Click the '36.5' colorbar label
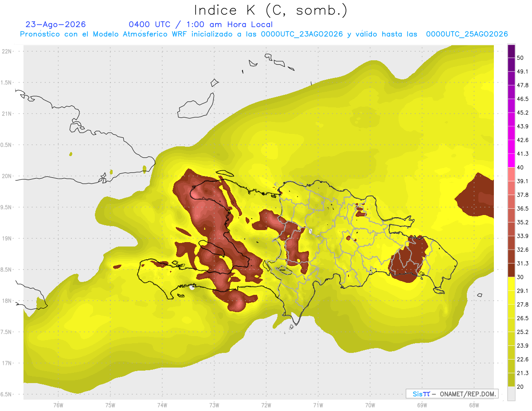 pos(523,208)
